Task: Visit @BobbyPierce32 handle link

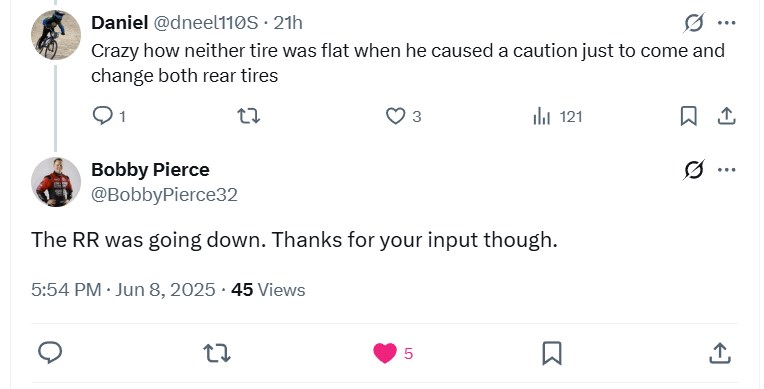Action: click(164, 194)
